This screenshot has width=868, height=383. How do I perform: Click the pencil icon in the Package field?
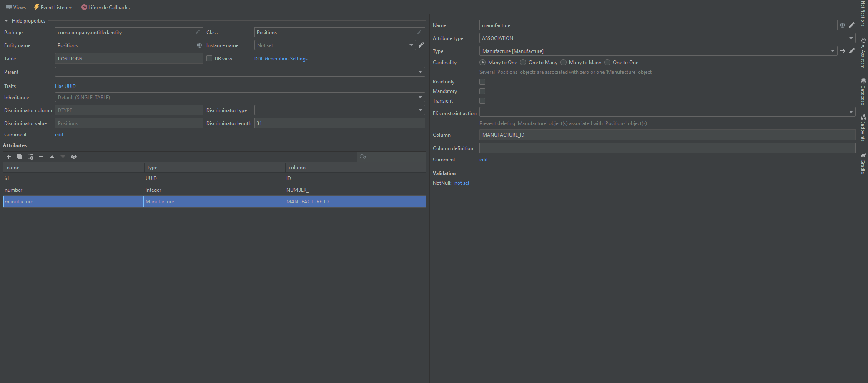coord(198,32)
